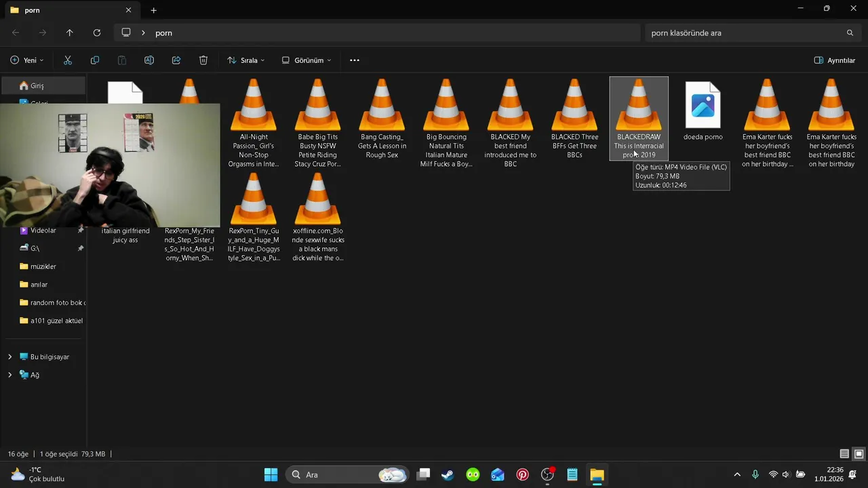Image resolution: width=868 pixels, height=488 pixels.
Task: Open OBS Studio taskbar icon
Action: click(x=547, y=474)
